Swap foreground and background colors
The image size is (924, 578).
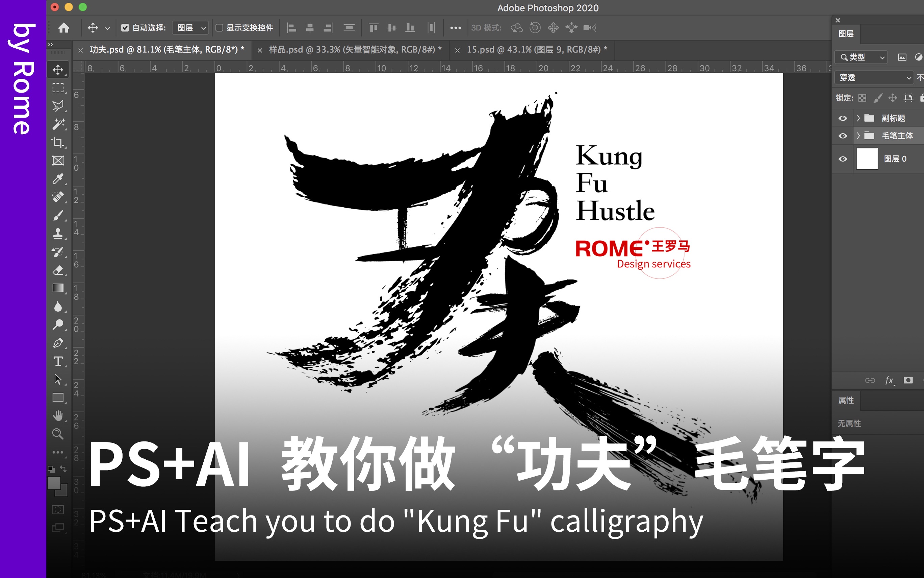64,469
